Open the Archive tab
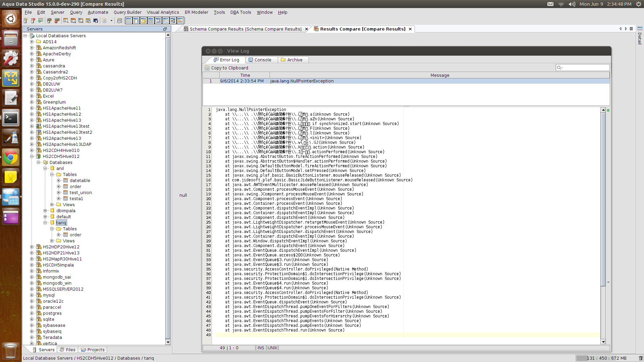The width and height of the screenshot is (644, 362). (x=291, y=60)
